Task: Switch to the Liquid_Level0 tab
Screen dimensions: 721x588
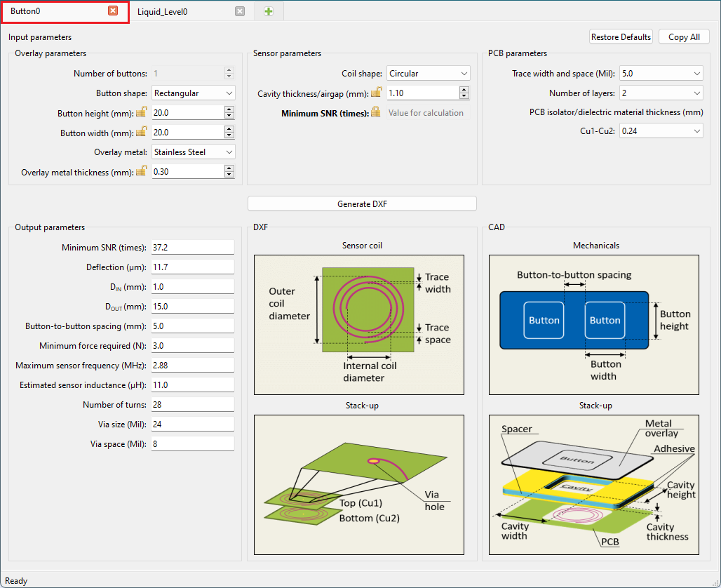Action: [x=163, y=12]
